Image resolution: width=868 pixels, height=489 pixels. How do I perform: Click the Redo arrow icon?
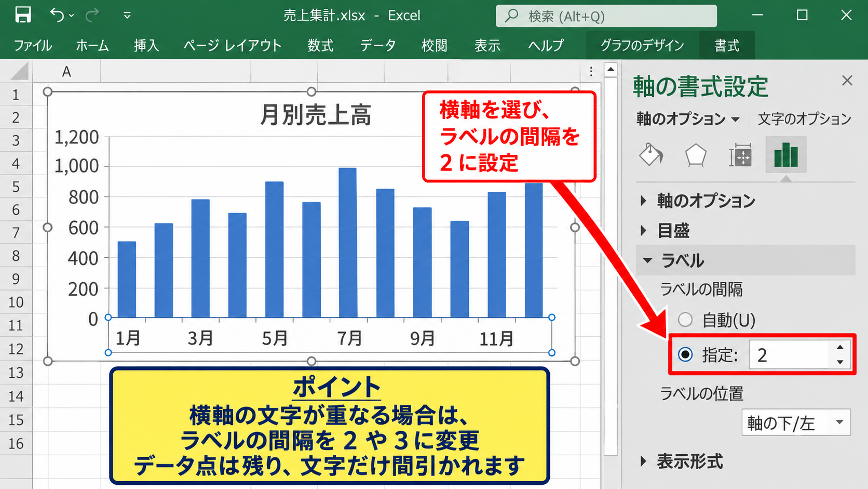(x=92, y=15)
